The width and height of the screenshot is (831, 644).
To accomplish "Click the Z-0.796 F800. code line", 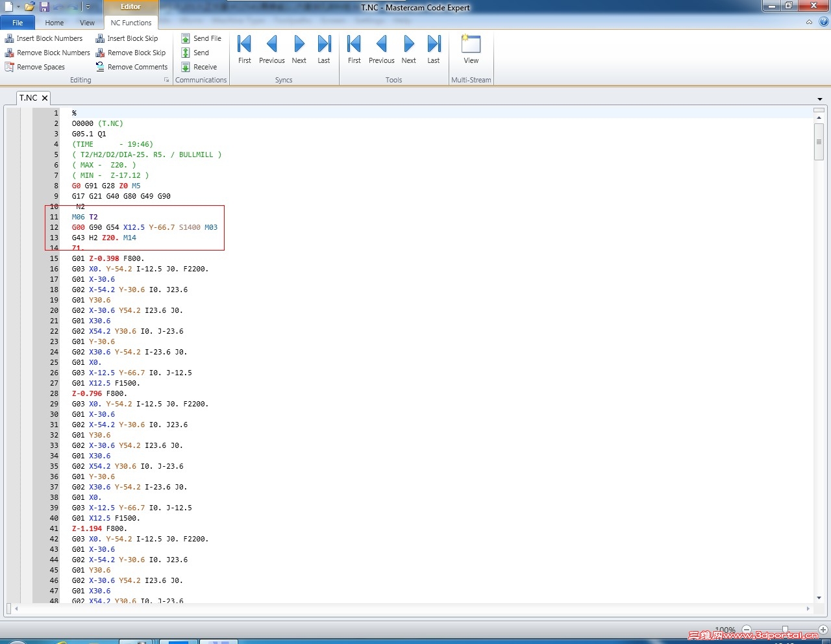I will [x=99, y=393].
